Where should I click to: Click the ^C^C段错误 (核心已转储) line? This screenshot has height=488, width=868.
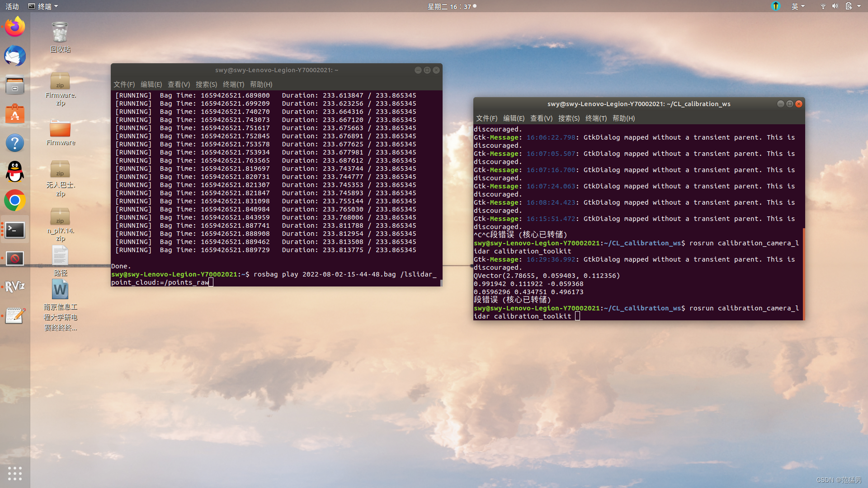pyautogui.click(x=520, y=235)
